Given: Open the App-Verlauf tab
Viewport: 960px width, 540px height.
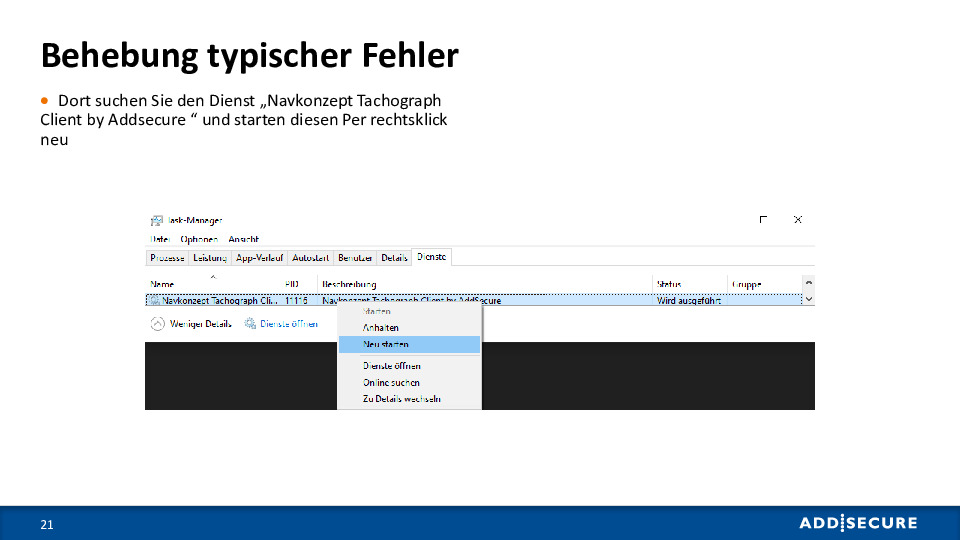Looking at the screenshot, I should click(x=259, y=258).
